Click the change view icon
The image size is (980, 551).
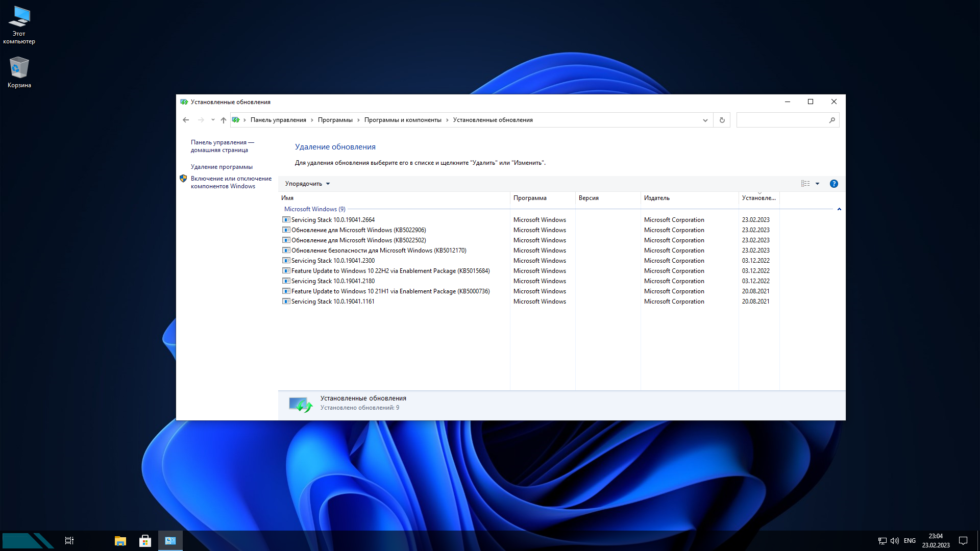pos(805,184)
